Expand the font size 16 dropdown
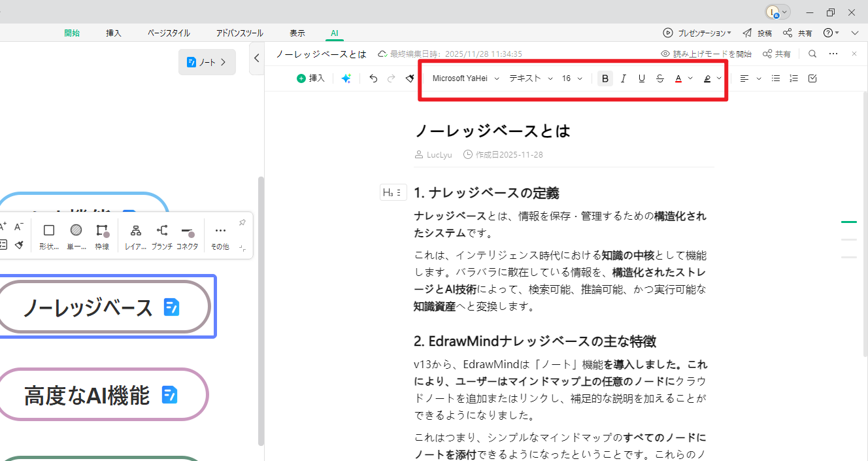 coord(570,78)
